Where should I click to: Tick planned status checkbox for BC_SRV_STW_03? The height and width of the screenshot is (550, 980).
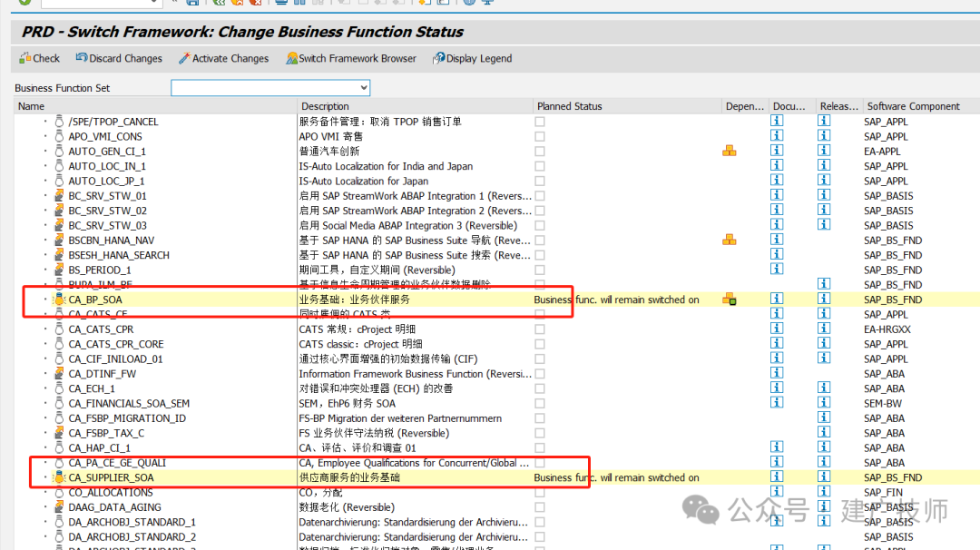coord(539,226)
